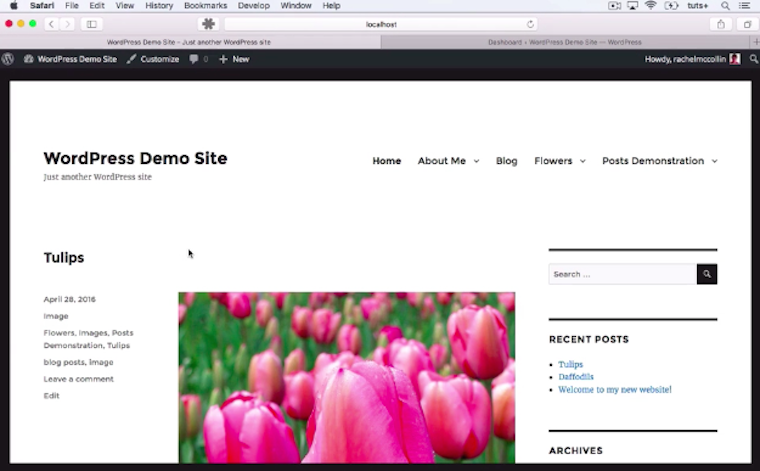Open Customize in the admin bar
Viewport: 760px width, 471px height.
pyautogui.click(x=153, y=59)
